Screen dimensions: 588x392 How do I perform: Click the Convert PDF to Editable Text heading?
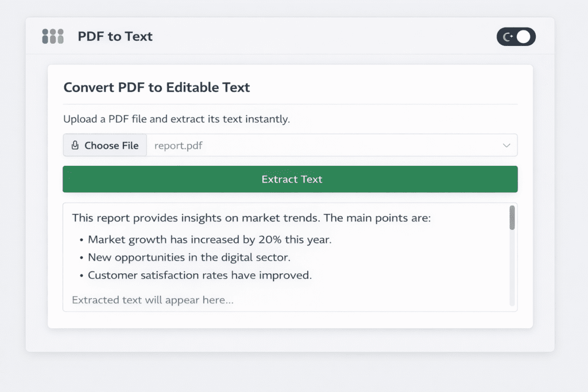coord(156,87)
